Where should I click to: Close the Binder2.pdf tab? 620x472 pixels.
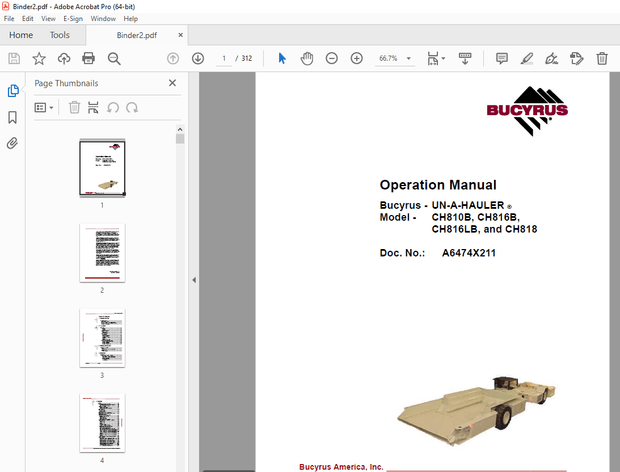[180, 35]
